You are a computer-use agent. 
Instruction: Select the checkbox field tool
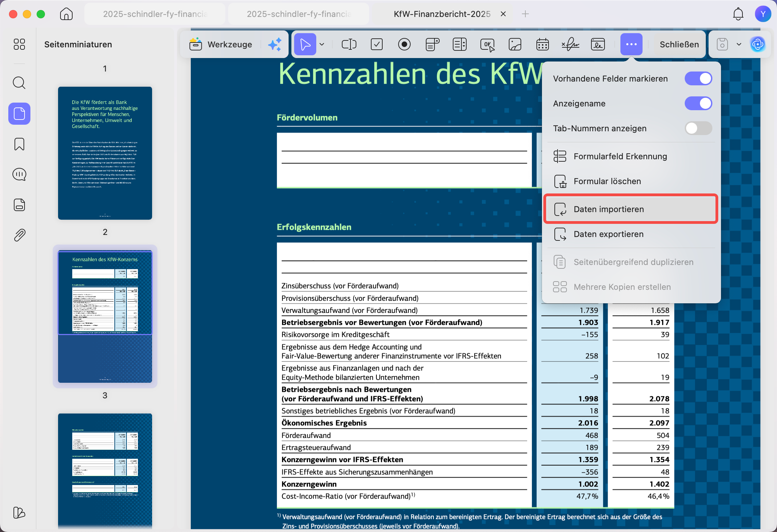click(x=377, y=44)
